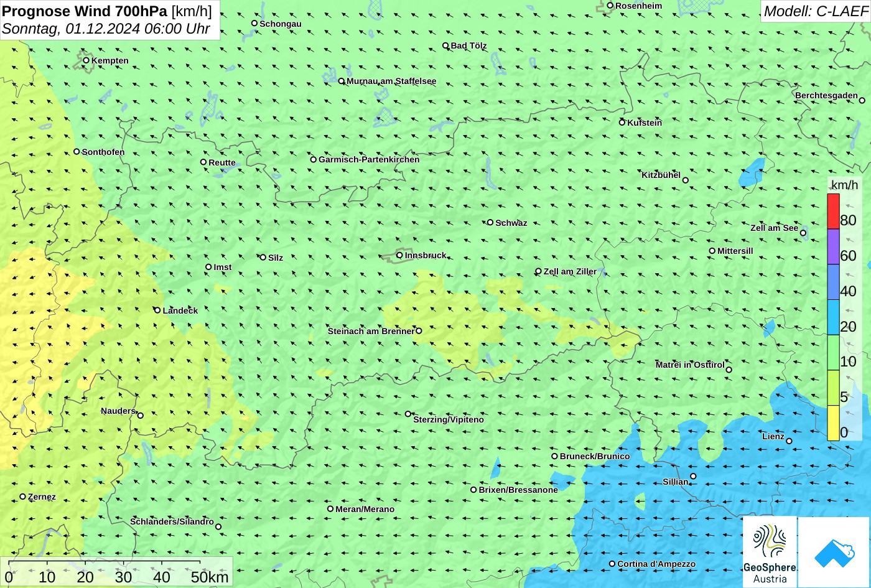Select the Silz label

276,258
